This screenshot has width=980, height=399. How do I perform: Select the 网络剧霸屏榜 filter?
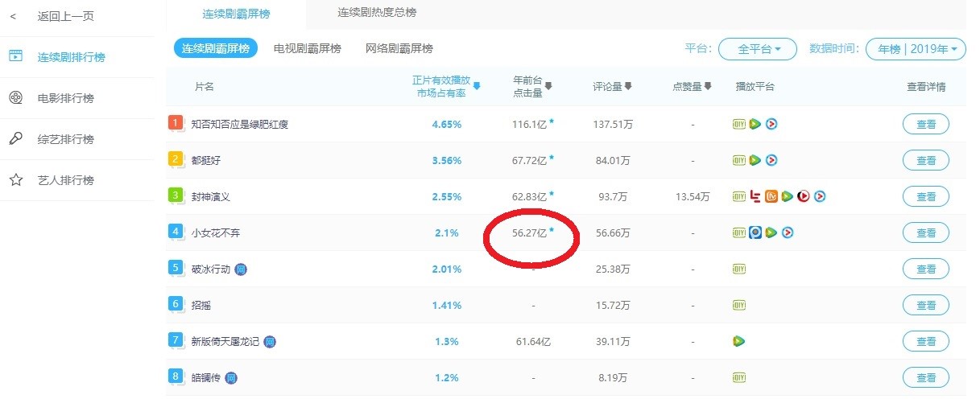click(x=399, y=49)
